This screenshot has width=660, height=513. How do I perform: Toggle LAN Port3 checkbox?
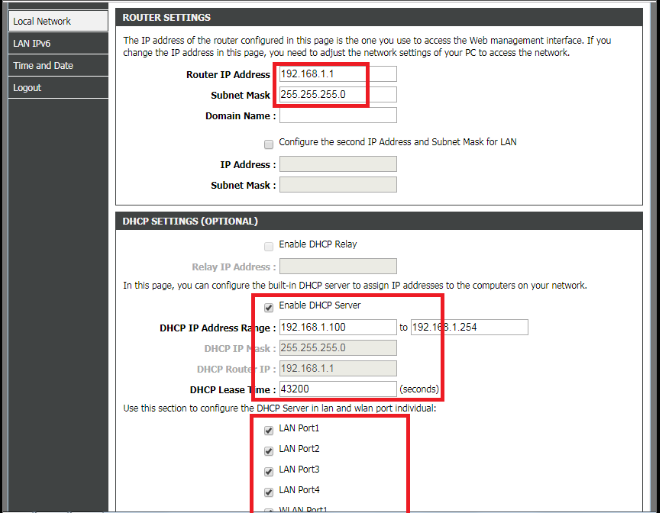pos(269,472)
